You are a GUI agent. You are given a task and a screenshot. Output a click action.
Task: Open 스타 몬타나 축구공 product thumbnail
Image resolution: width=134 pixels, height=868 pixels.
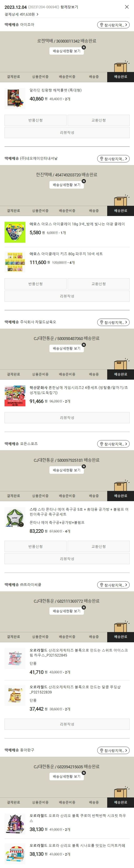pyautogui.click(x=15, y=517)
